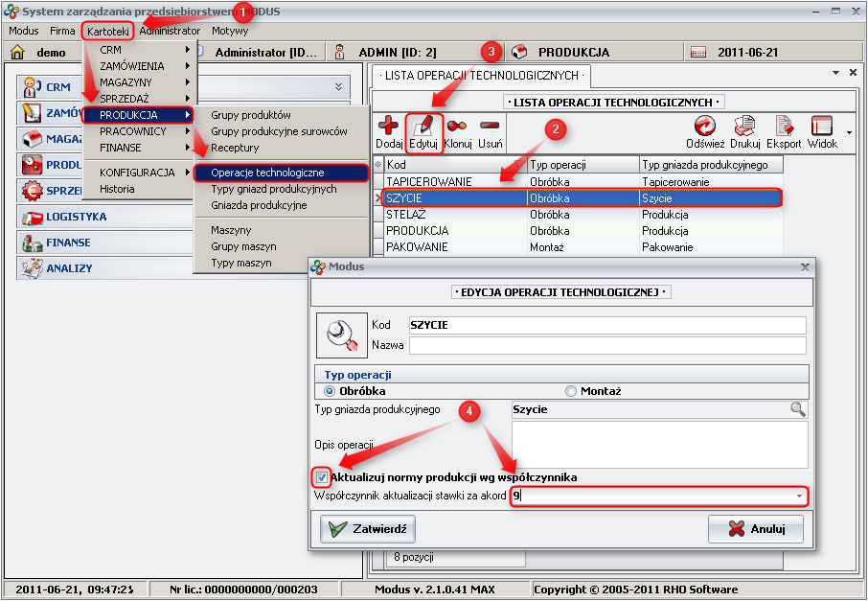Open Współczynnik aktualizacji stawki dropdown arrow
This screenshot has height=601, width=868.
[x=799, y=497]
